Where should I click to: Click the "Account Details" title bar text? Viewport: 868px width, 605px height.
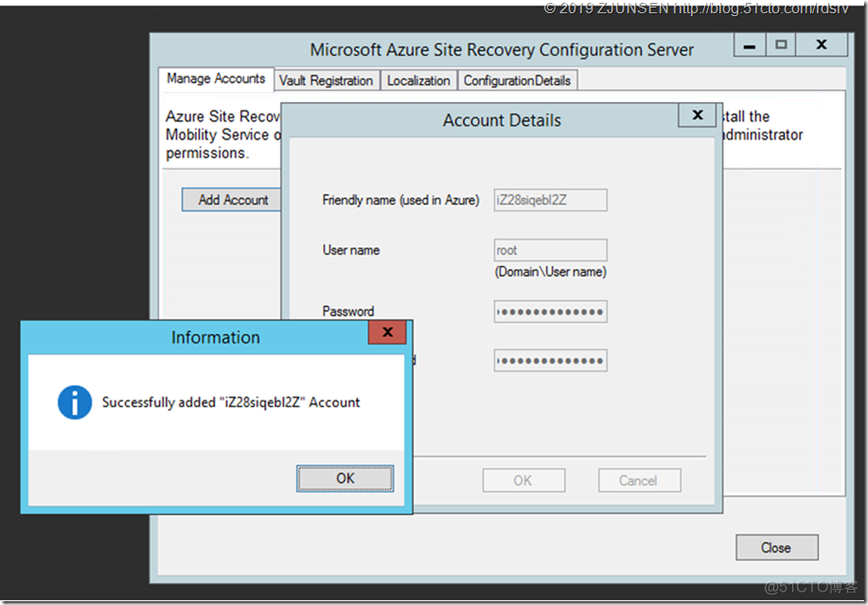[x=502, y=120]
